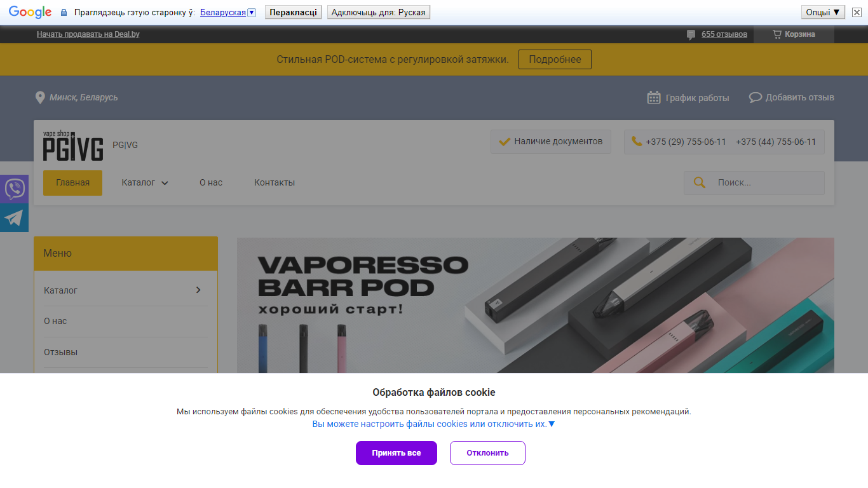Open the Контакты navigation item
Viewport: 868px width, 488px height.
275,182
